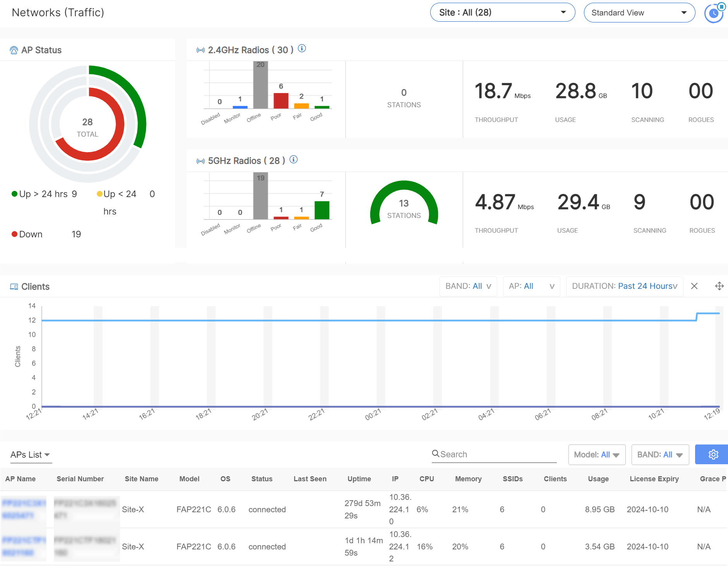Click the 5GHz Offline bar showing 19
728x568 pixels.
coord(261,196)
